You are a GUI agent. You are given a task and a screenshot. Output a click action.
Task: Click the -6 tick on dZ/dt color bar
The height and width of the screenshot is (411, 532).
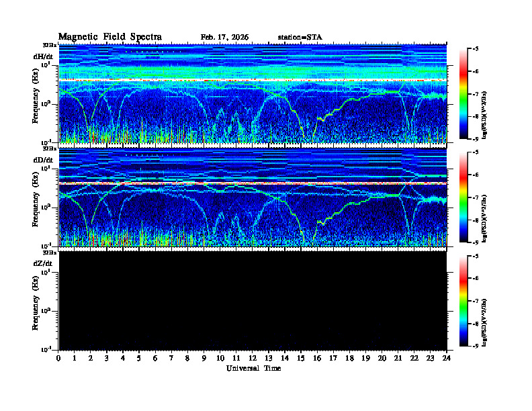point(476,278)
